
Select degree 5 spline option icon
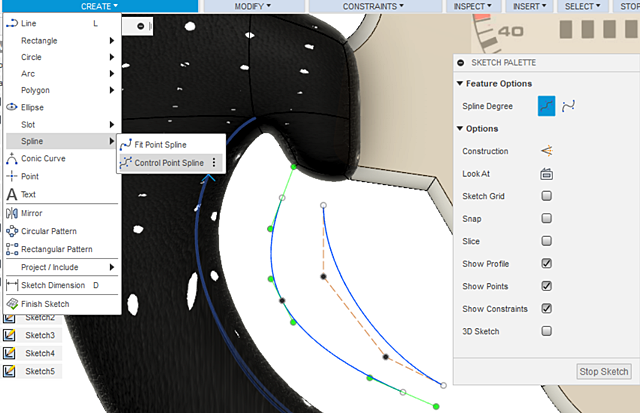[568, 106]
